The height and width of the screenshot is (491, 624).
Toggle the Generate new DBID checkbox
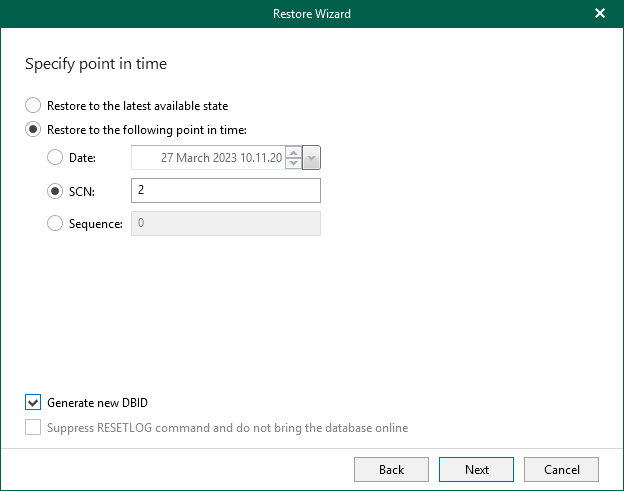[x=34, y=403]
